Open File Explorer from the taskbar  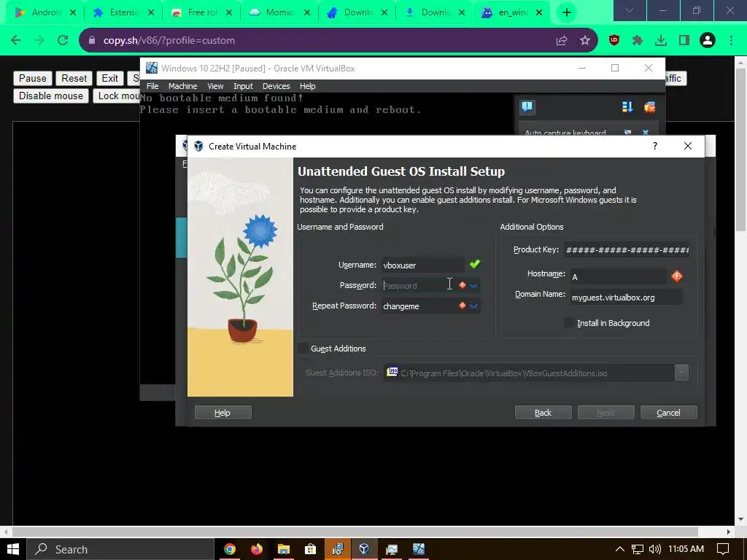point(284,549)
